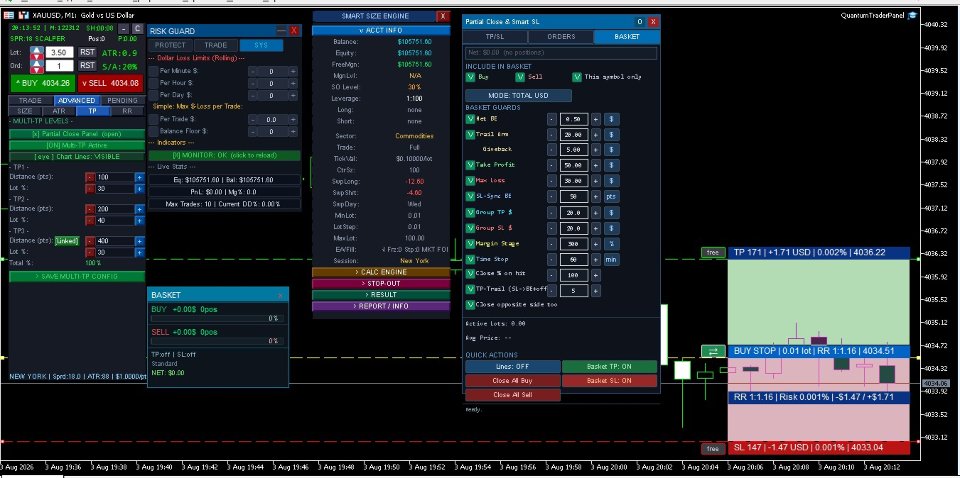
Task: Change Margin Stage unit % button
Action: tap(611, 244)
